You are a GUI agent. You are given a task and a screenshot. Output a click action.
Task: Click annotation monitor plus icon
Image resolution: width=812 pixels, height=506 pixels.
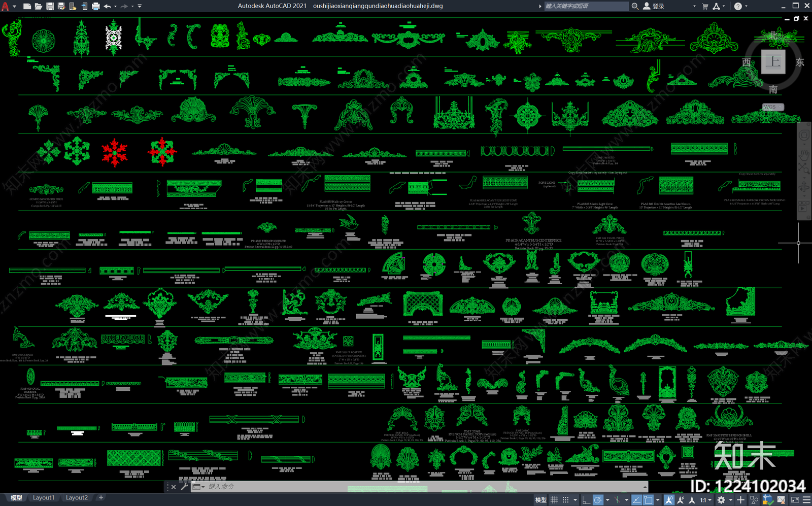coord(740,500)
